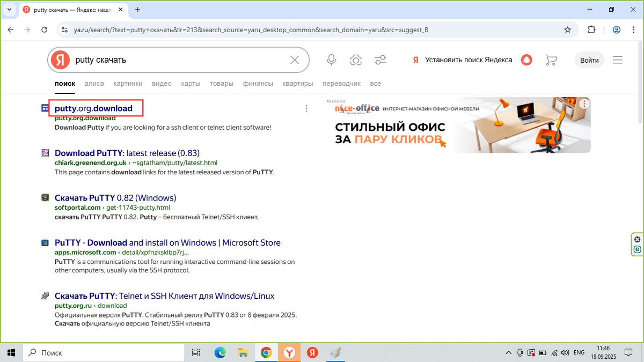Go back to the previous page
644x362 pixels.
(10, 29)
